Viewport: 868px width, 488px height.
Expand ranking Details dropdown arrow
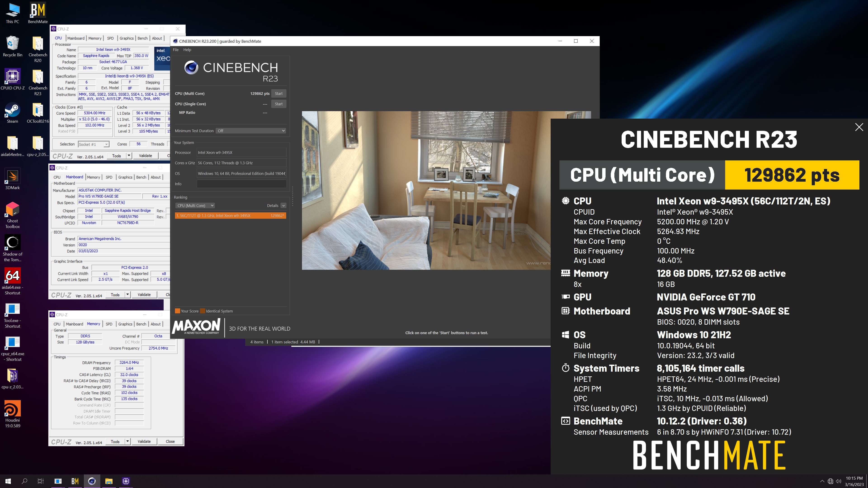(283, 205)
